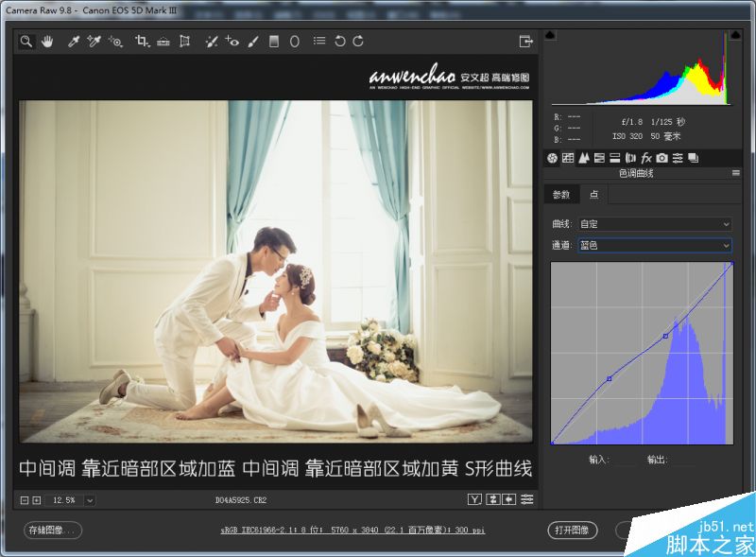Viewport: 756px width, 557px height.
Task: Open the Split Toning panel tab
Action: coord(615,158)
